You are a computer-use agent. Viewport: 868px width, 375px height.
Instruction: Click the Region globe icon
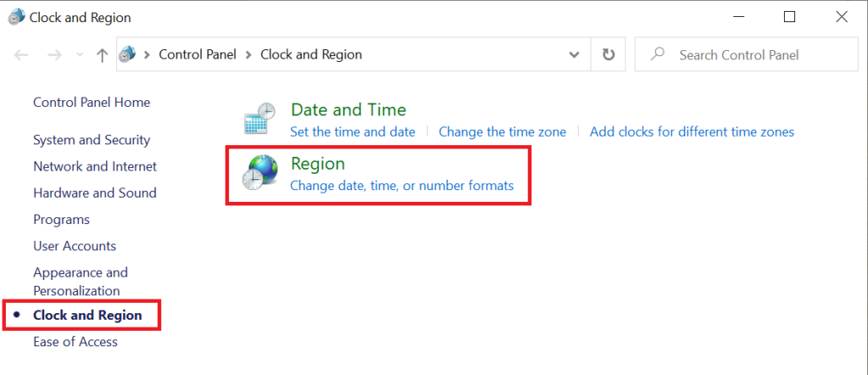(x=259, y=173)
